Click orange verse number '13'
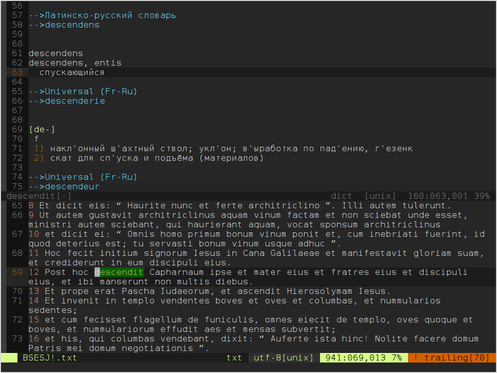 (x=34, y=291)
